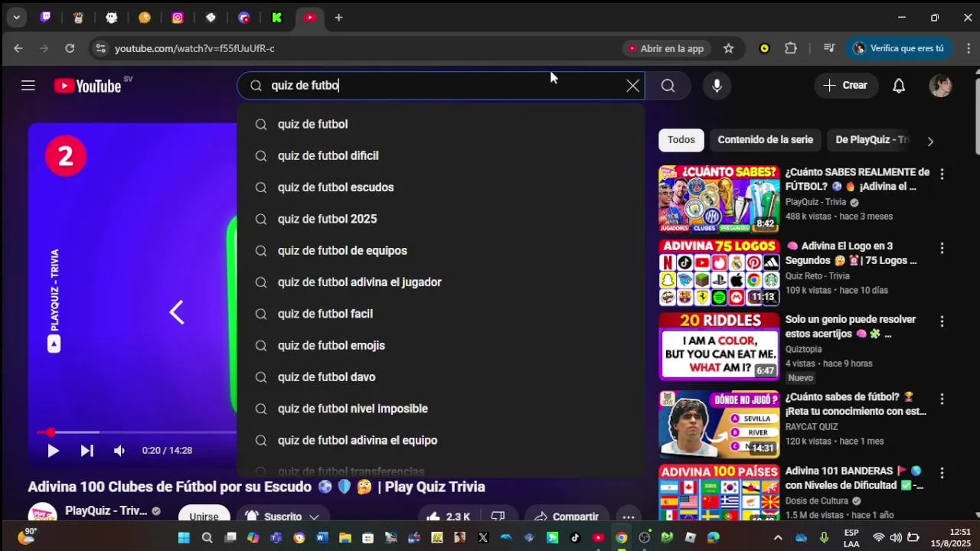Viewport: 980px width, 551px height.
Task: Open 'Solo un genio puede resolver' title
Action: coord(850,327)
